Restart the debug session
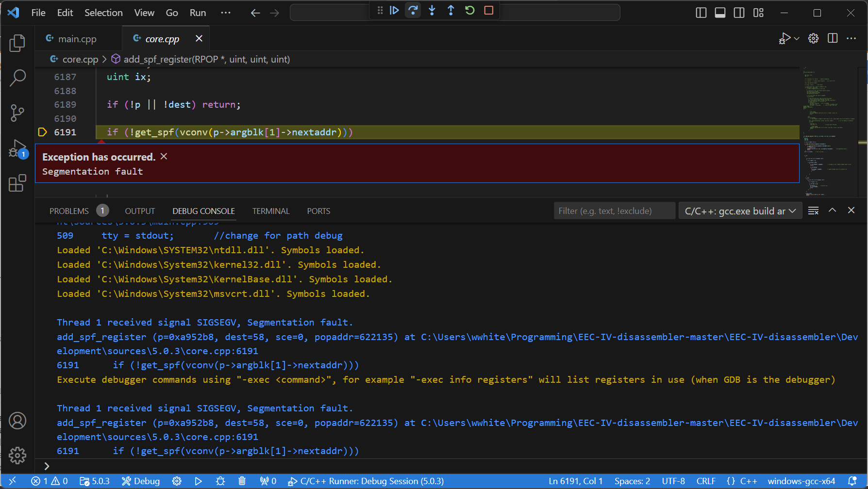The image size is (868, 489). coord(470,10)
